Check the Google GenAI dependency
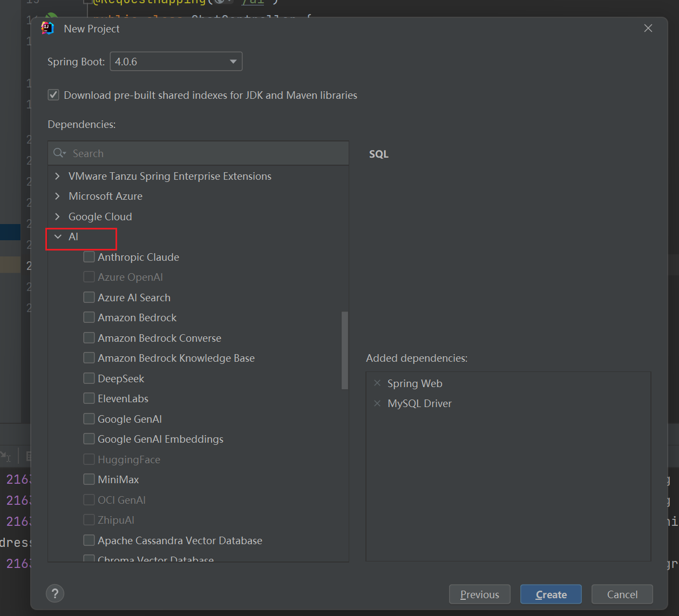Viewport: 679px width, 616px height. coord(89,419)
